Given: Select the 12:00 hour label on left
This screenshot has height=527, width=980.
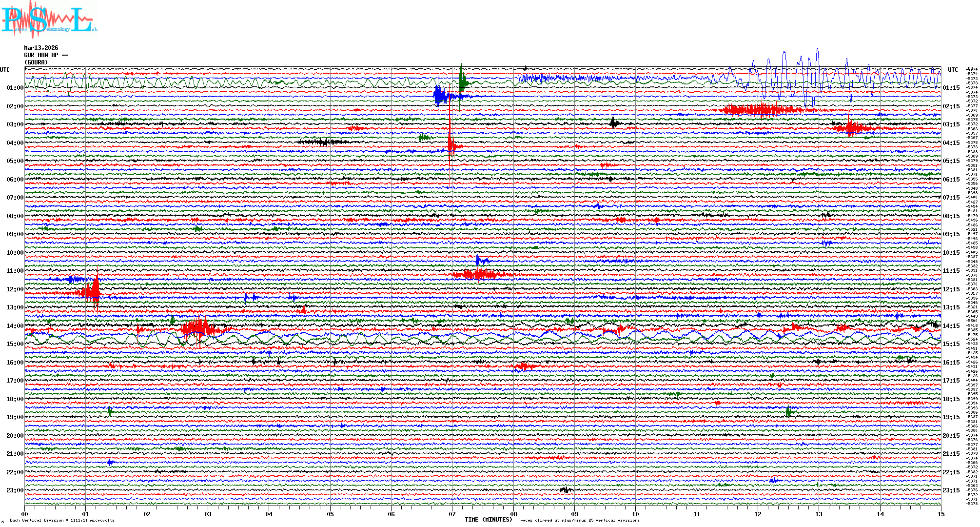Looking at the screenshot, I should [15, 289].
